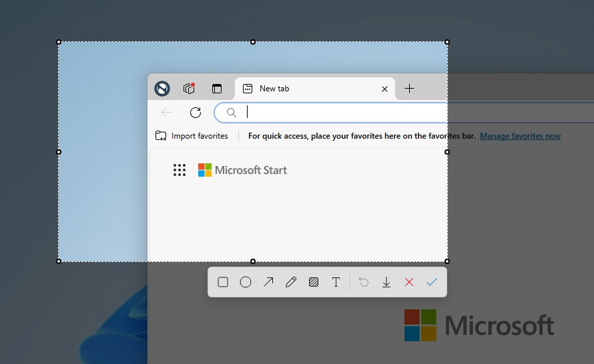Close the New tab tab
The height and width of the screenshot is (364, 594).
tap(384, 89)
